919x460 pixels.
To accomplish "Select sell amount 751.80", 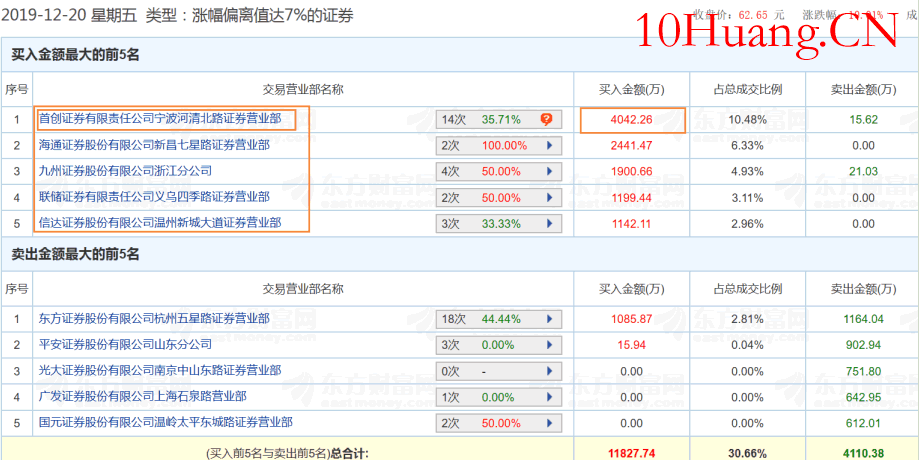I will pos(863,371).
